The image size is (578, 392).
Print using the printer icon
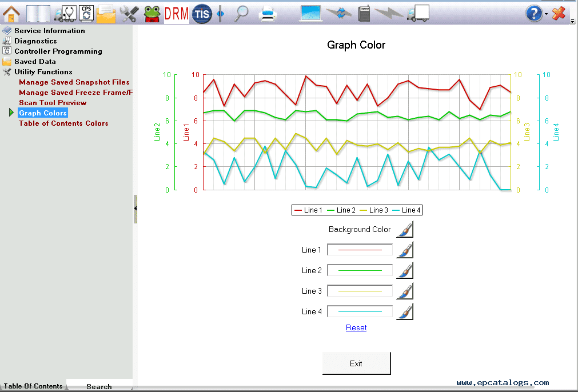pyautogui.click(x=267, y=14)
